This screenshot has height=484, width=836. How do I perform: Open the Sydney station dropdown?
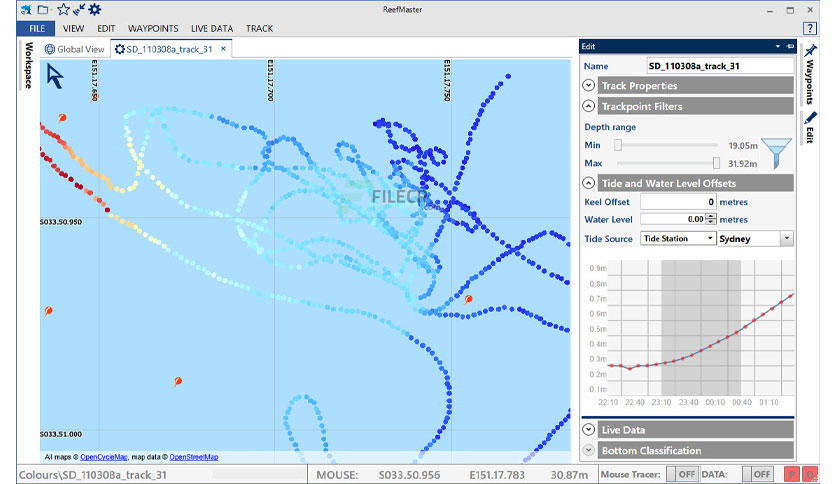pyautogui.click(x=755, y=238)
